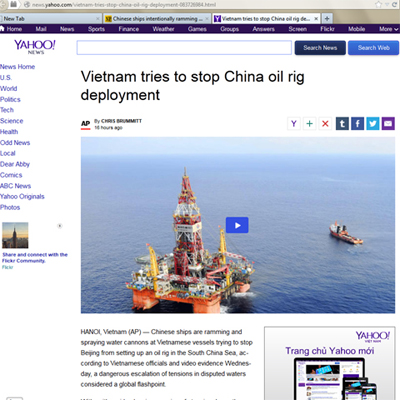Click the red X icon beside plus

325,124
